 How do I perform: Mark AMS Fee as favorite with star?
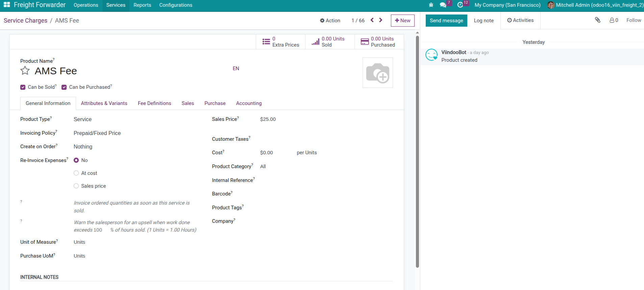click(25, 71)
